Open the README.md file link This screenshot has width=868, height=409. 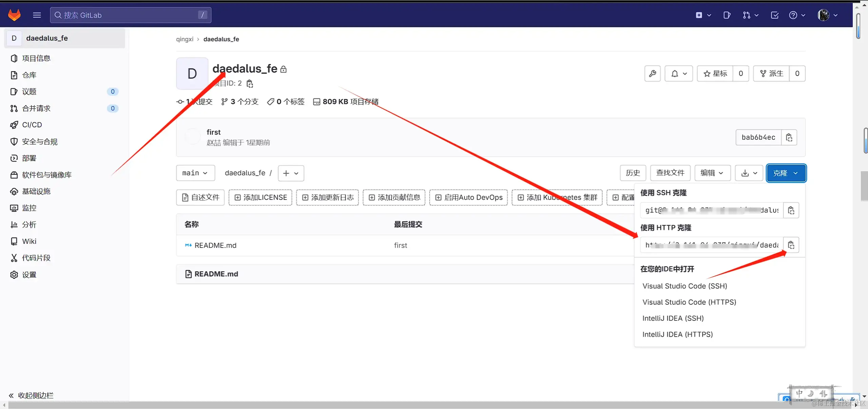point(215,245)
